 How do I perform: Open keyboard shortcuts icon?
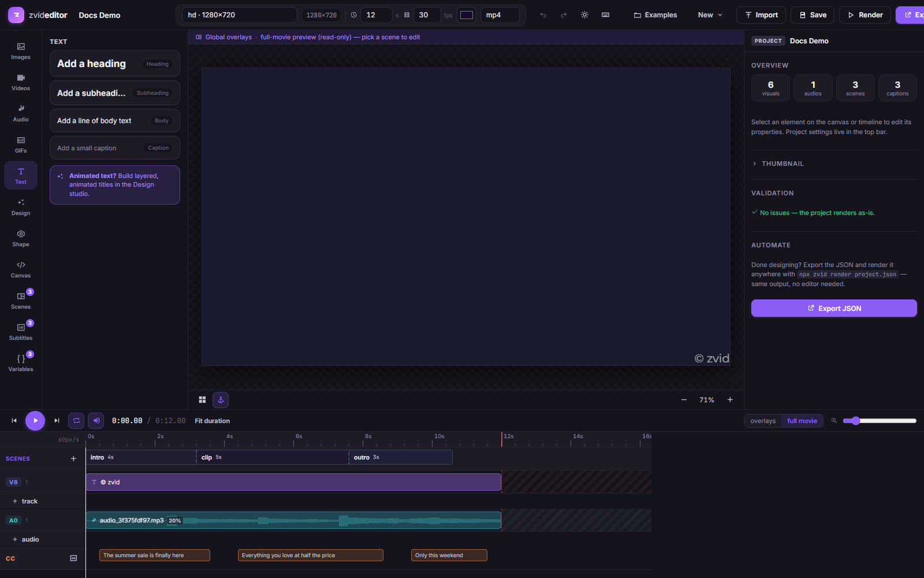tap(605, 15)
